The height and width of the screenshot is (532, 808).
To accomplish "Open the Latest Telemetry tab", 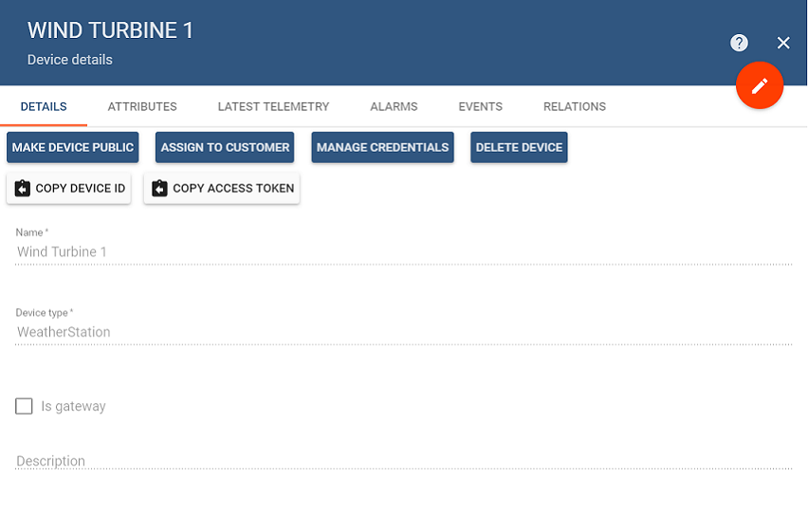I will [273, 107].
